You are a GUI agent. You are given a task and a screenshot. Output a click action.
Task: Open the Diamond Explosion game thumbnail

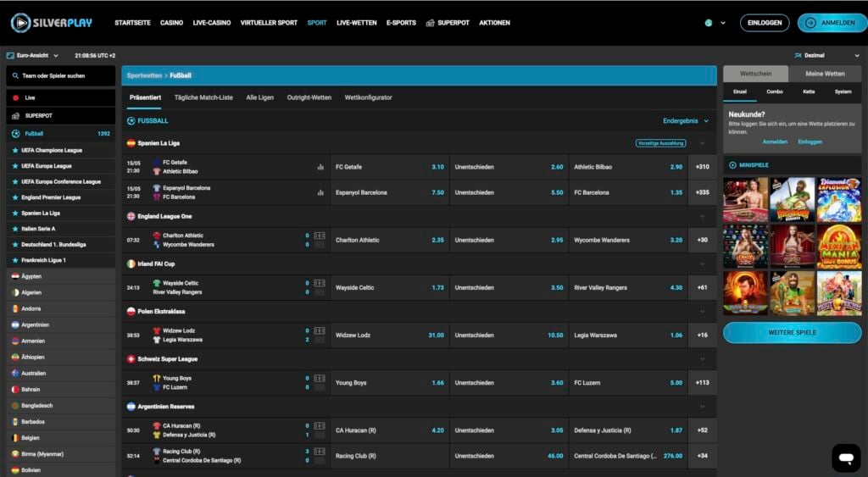click(838, 200)
